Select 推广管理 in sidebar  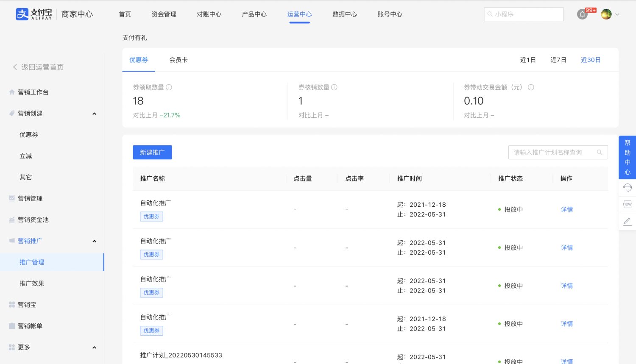point(52,262)
